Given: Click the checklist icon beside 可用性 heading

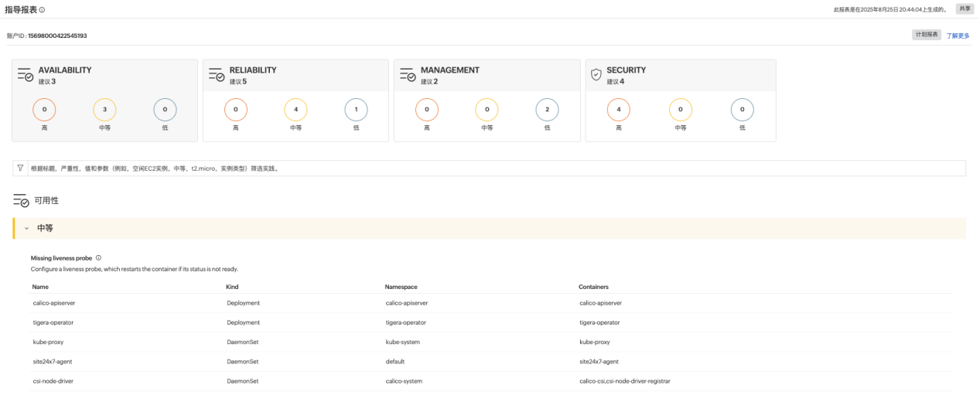Looking at the screenshot, I should 21,201.
